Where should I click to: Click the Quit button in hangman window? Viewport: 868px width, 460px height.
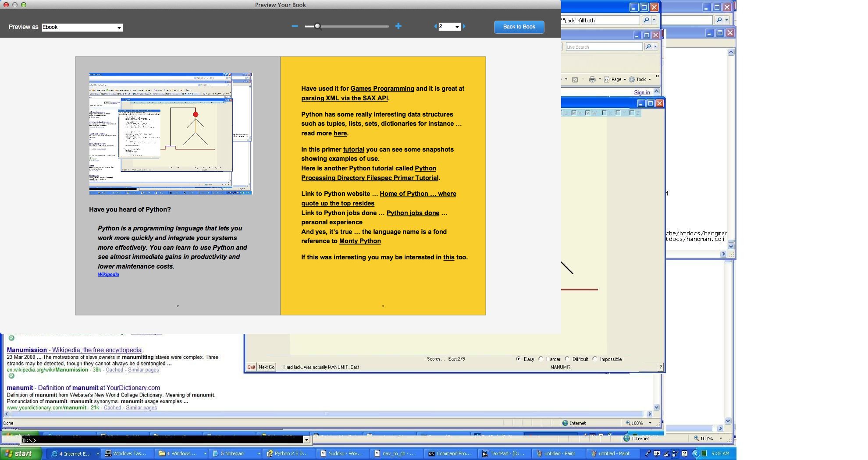click(x=251, y=367)
